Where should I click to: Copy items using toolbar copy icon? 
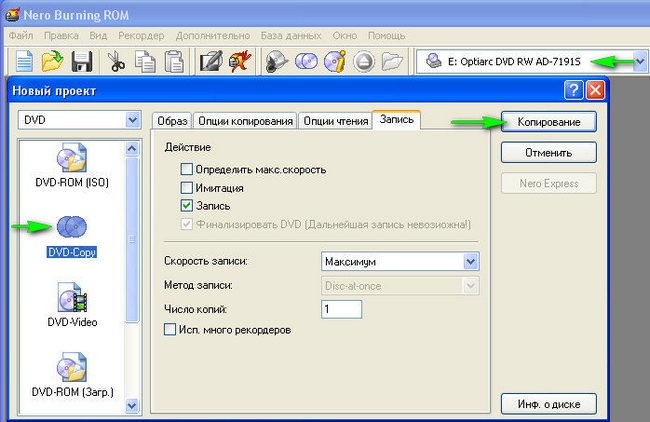point(145,61)
